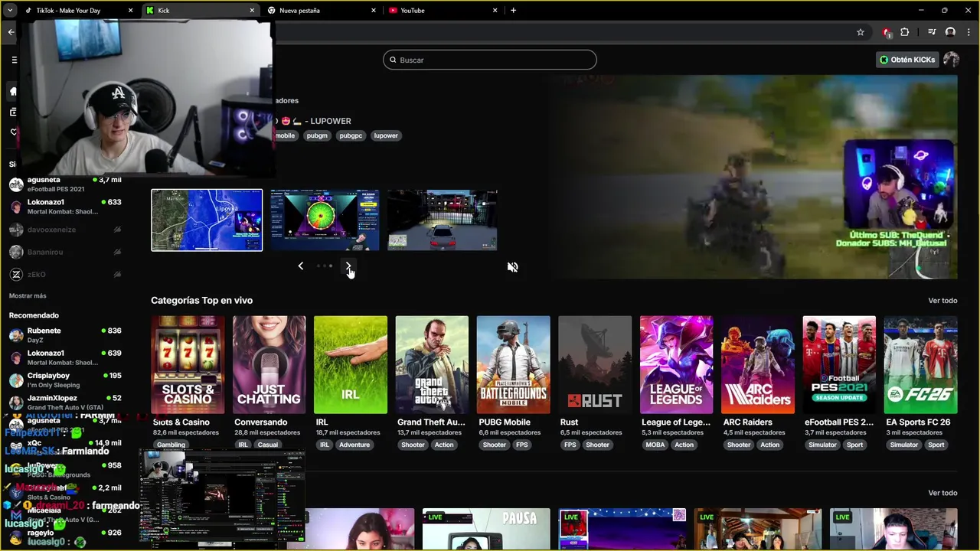Open Rubenete avatar in Recomendado
The image size is (980, 551).
click(x=16, y=335)
